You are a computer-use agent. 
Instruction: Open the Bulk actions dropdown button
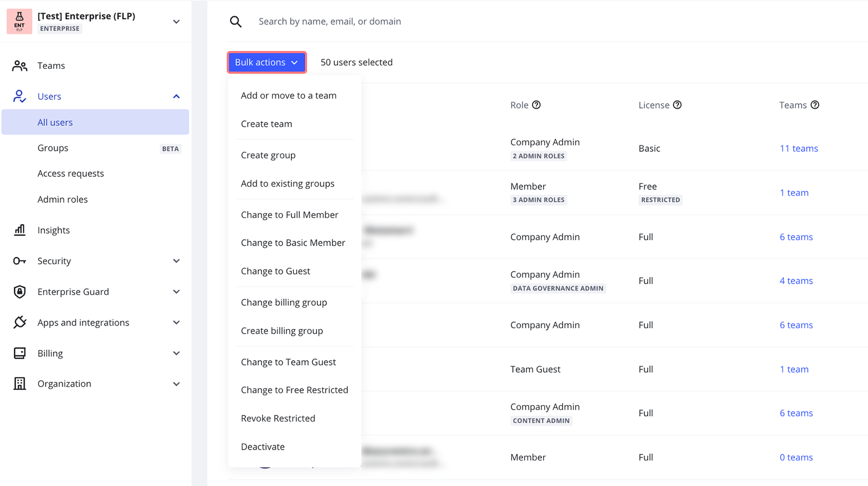click(266, 62)
